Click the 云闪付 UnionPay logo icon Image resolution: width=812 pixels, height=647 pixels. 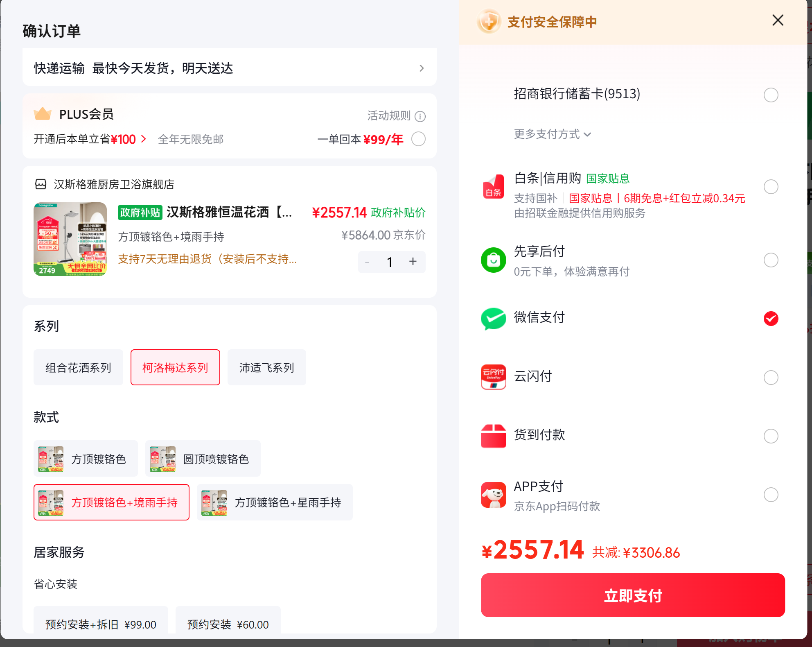point(494,377)
